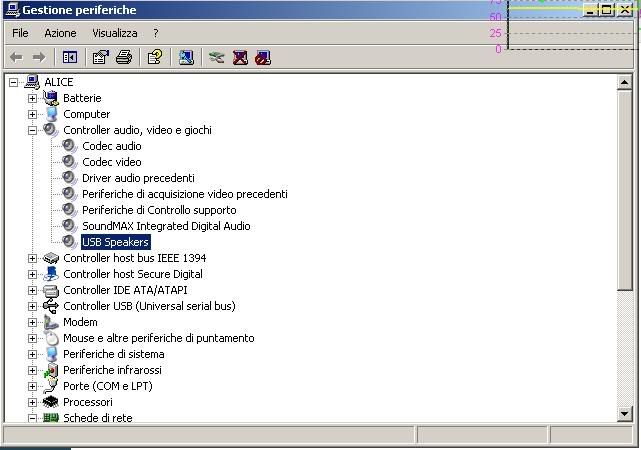Screen dimensions: 641x450
Task: Scan for hardware changes using toolbar icon
Action: (186, 57)
